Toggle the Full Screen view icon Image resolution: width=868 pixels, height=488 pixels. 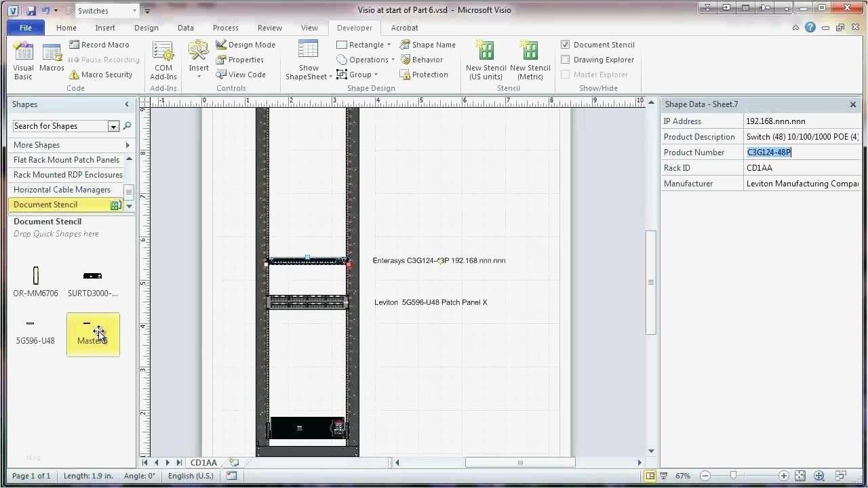[664, 476]
